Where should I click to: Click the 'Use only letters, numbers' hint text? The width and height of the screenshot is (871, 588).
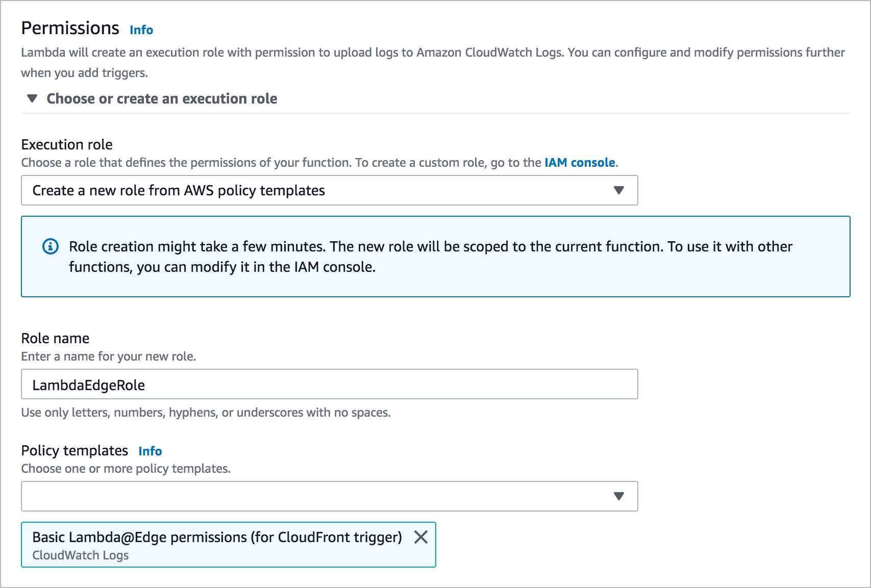pyautogui.click(x=206, y=413)
